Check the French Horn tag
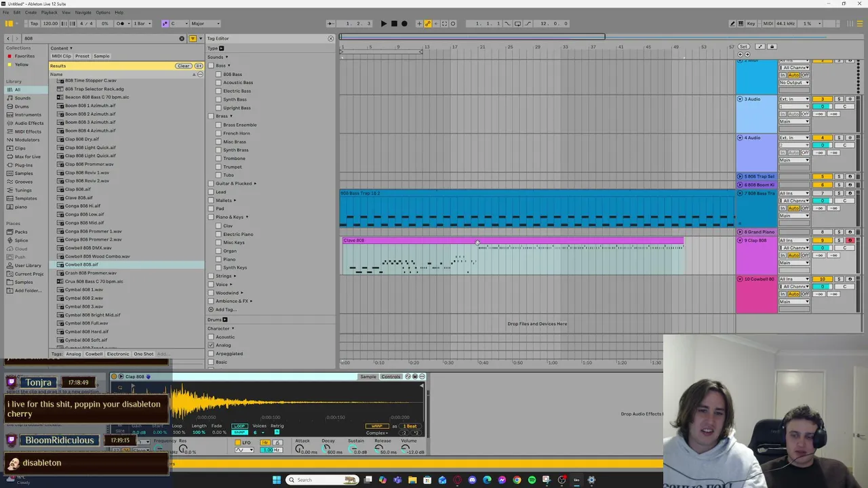Viewport: 868px width, 488px height. 218,134
